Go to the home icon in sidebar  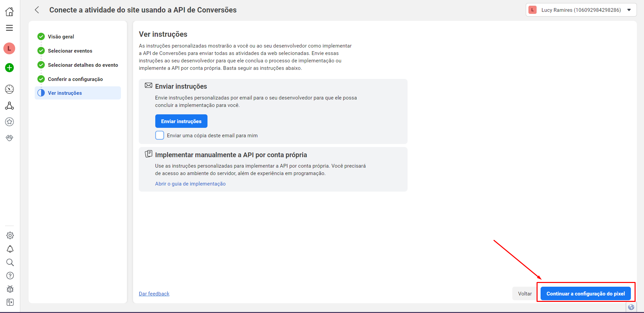coord(9,12)
